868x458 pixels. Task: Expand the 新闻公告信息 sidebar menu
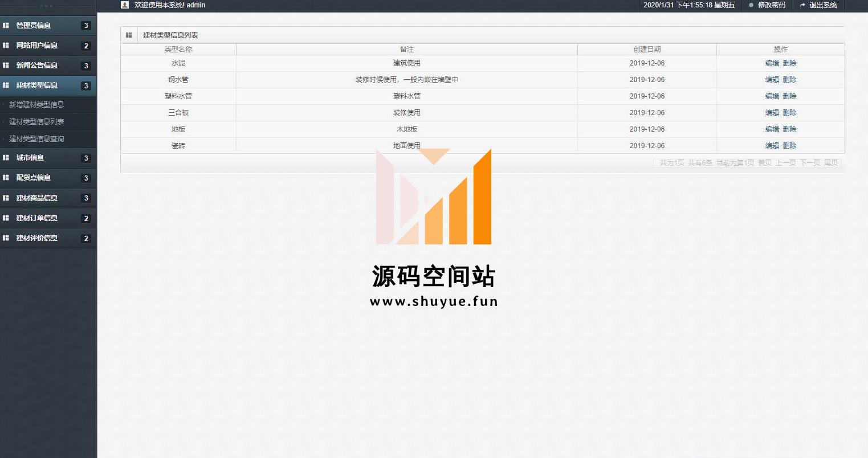coord(48,66)
